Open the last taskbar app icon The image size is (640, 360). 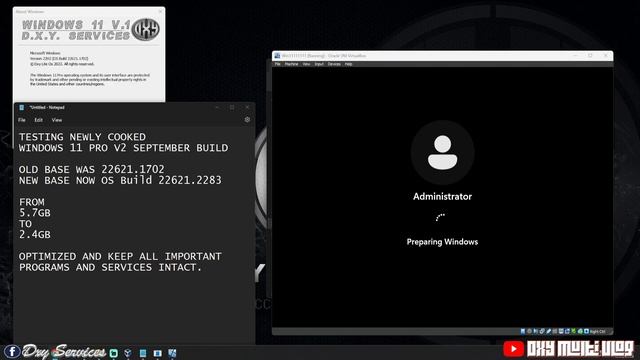(172, 353)
